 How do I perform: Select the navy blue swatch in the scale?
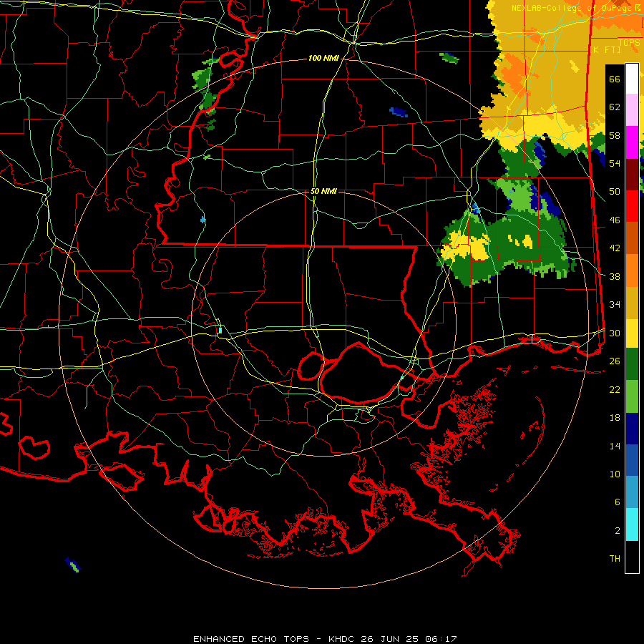(632, 429)
